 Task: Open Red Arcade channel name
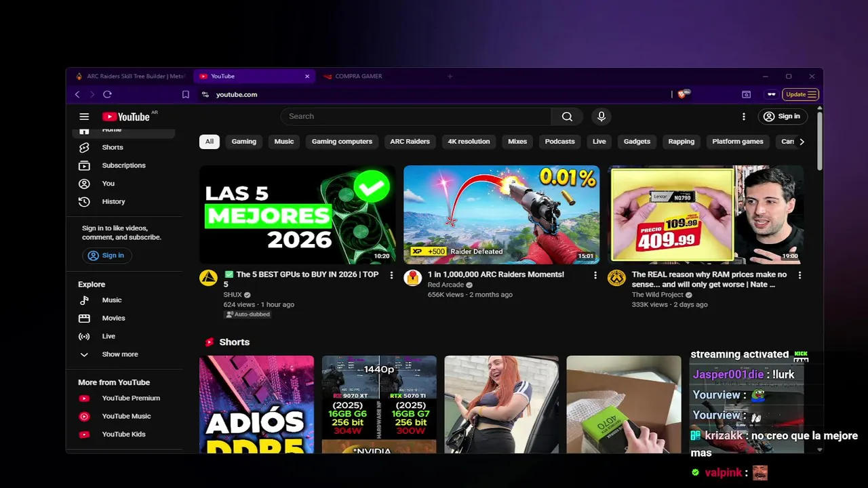446,285
